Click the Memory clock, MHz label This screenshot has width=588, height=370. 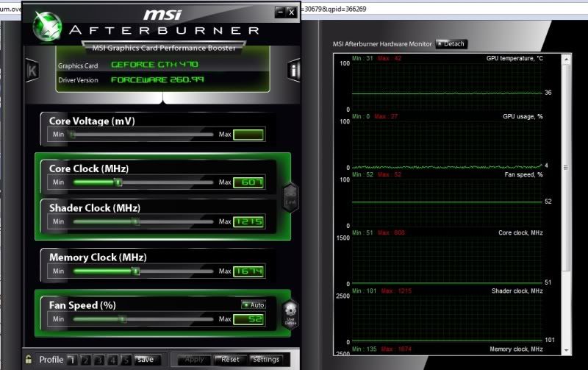coord(516,349)
